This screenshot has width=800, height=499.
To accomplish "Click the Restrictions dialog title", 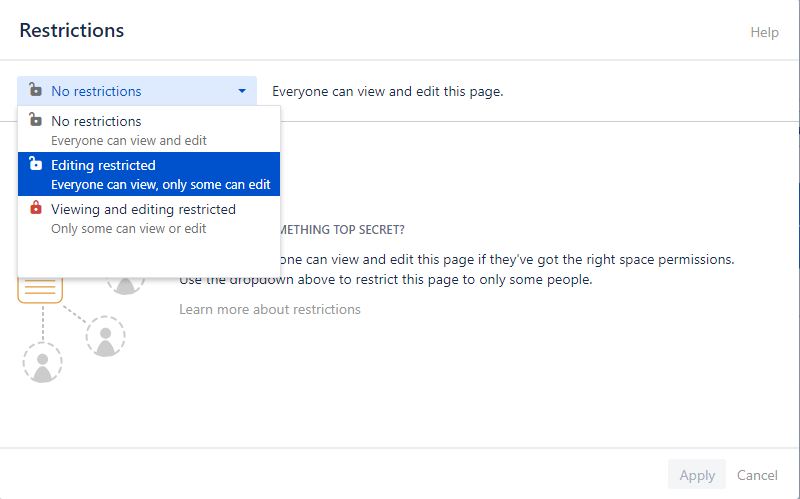I will coord(72,30).
